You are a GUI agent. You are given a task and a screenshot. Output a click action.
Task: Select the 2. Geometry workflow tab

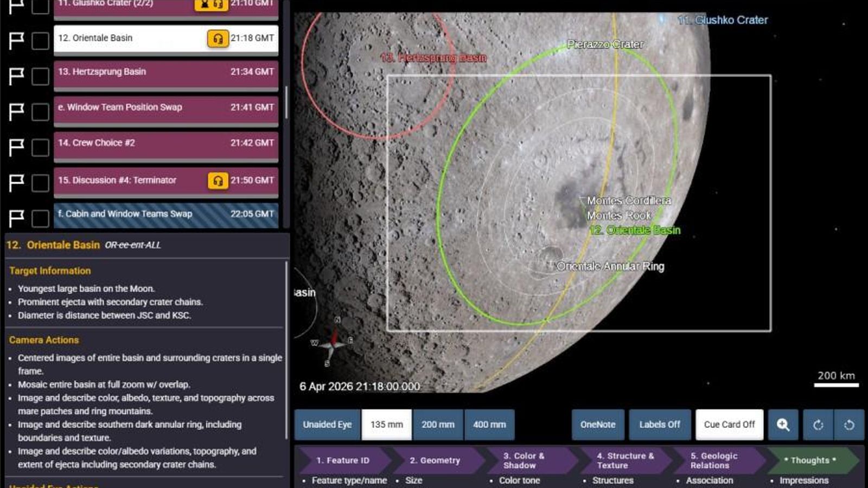(x=434, y=460)
